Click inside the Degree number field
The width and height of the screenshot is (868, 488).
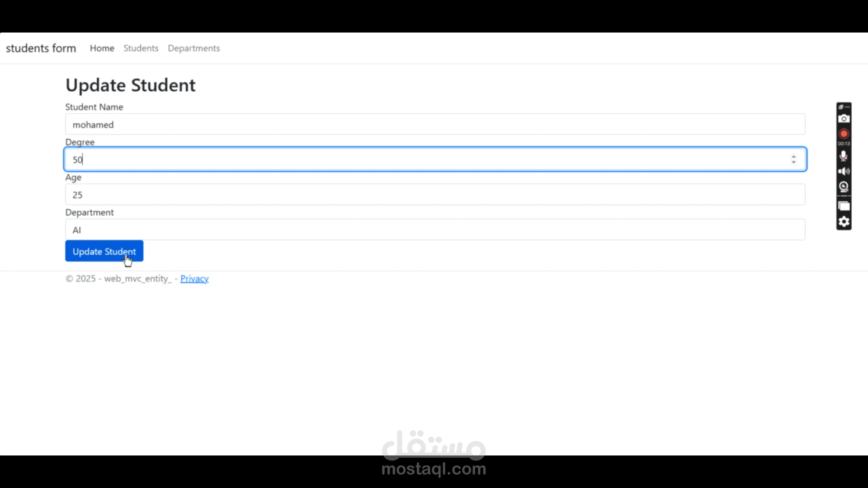click(x=425, y=160)
